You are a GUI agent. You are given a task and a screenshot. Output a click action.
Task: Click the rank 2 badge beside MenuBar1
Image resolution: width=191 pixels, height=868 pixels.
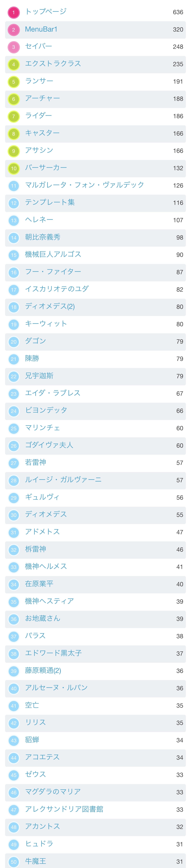(13, 30)
